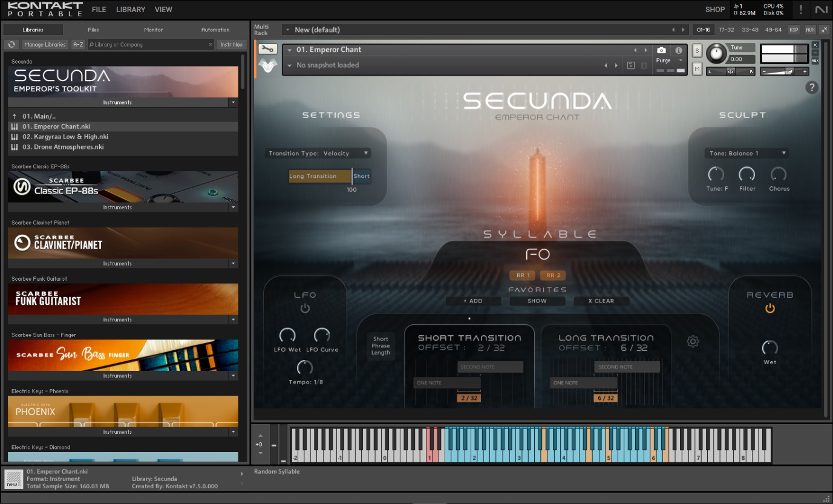The width and height of the screenshot is (833, 504).
Task: Click the delete snapshot trash icon
Action: [644, 65]
